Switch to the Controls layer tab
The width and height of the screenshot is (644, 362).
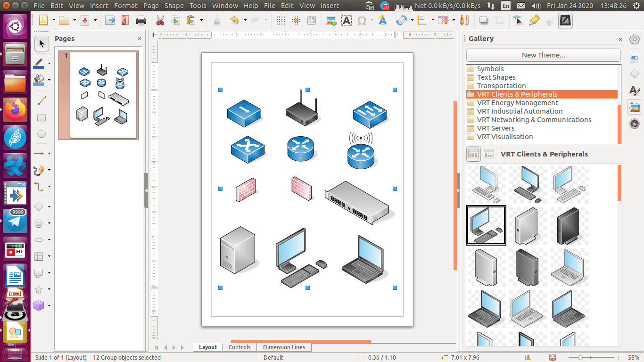[x=239, y=347]
